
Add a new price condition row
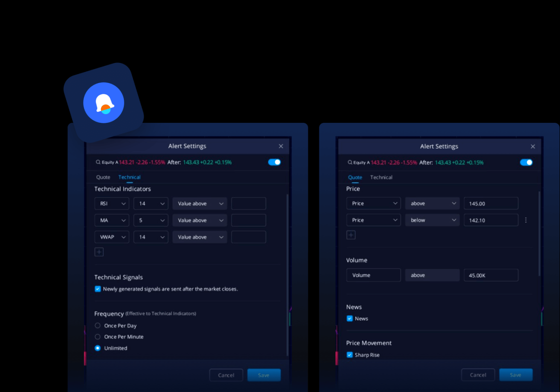(x=351, y=235)
